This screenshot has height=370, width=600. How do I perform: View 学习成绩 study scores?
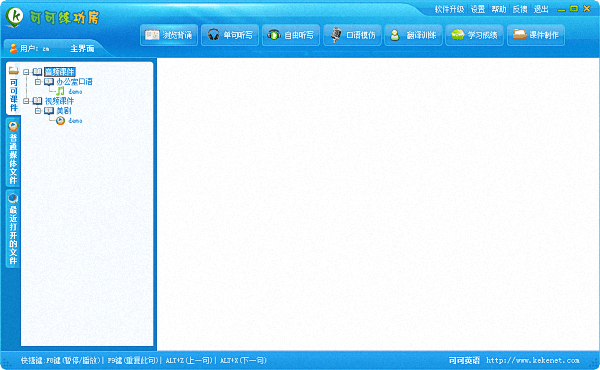(x=474, y=35)
